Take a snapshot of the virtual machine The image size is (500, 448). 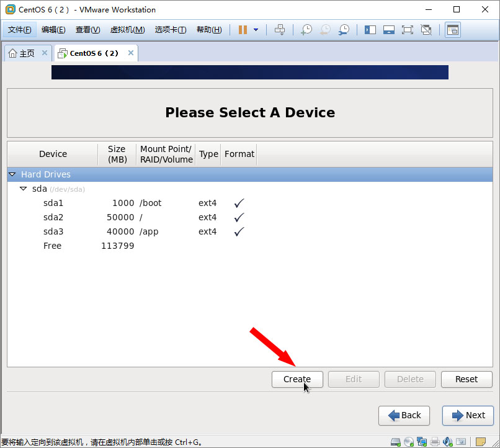pyautogui.click(x=306, y=30)
